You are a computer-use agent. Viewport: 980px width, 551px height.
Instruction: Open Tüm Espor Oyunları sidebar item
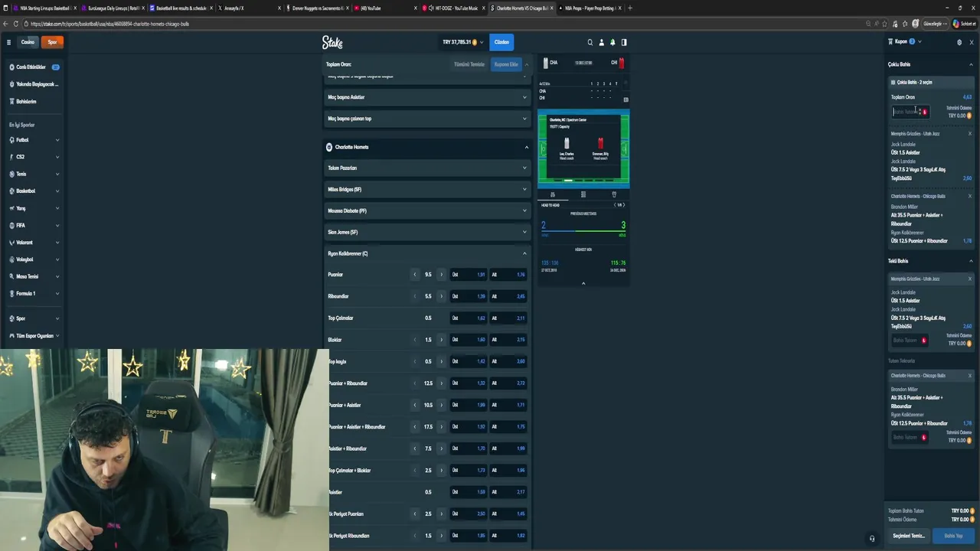pos(34,336)
